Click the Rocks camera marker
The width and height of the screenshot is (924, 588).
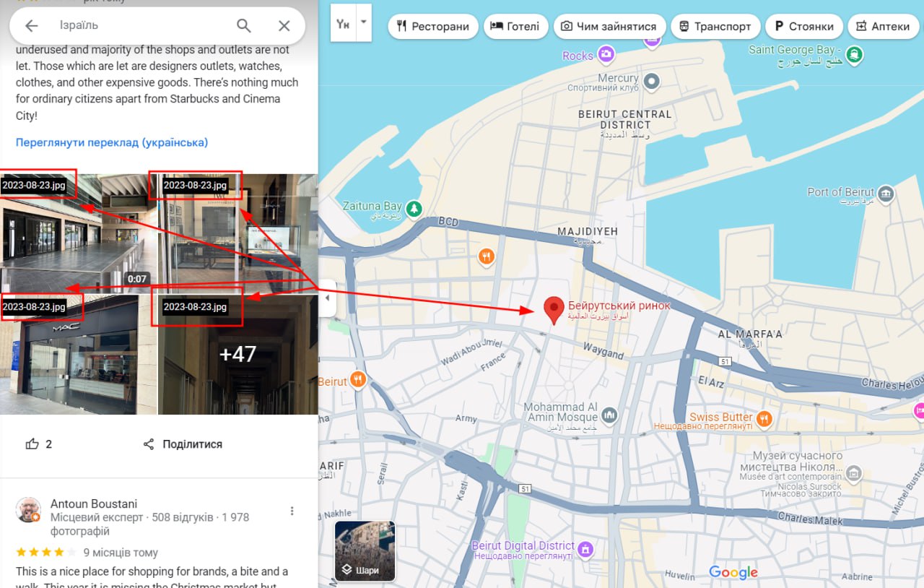coord(606,53)
